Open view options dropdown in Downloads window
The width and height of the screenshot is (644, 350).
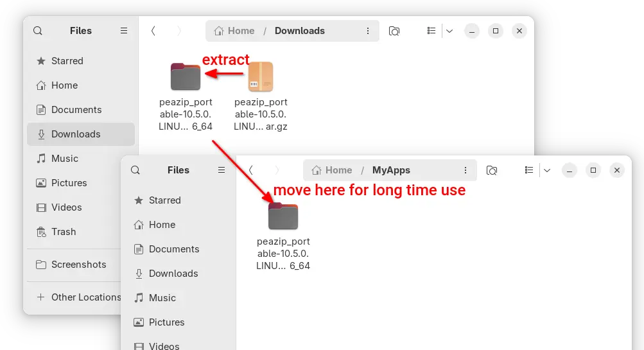(x=449, y=31)
